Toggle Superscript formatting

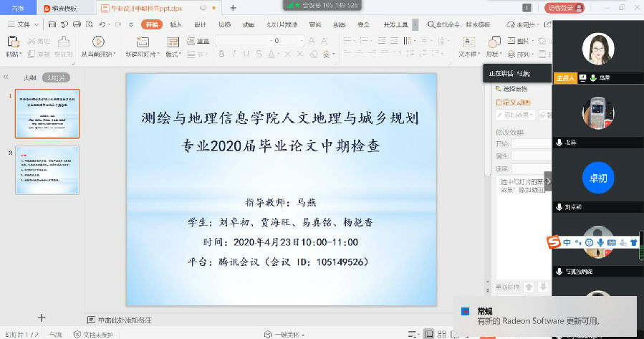pyautogui.click(x=287, y=54)
